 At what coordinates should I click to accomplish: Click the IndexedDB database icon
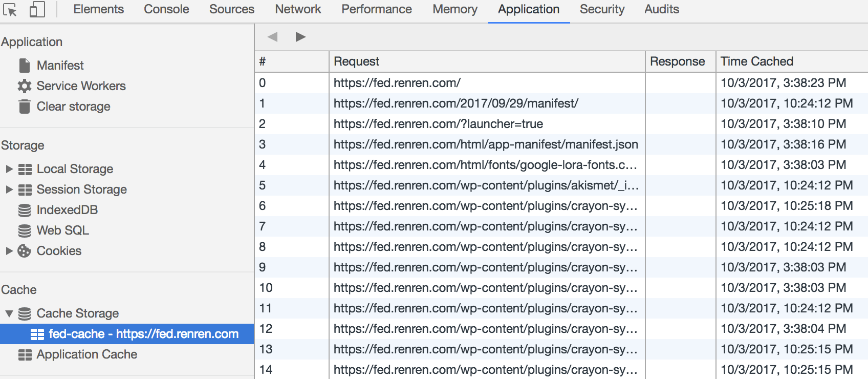[x=24, y=210]
